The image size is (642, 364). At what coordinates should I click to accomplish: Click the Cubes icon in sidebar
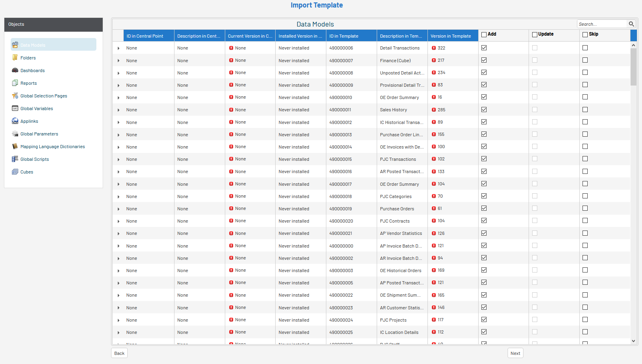pyautogui.click(x=15, y=172)
